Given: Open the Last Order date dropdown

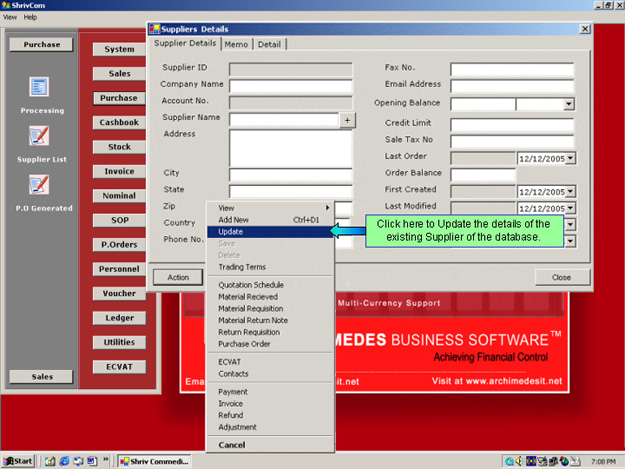Looking at the screenshot, I should click(569, 158).
